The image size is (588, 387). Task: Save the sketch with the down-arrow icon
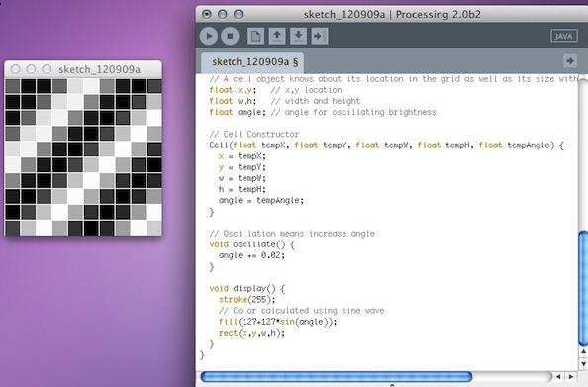[299, 36]
